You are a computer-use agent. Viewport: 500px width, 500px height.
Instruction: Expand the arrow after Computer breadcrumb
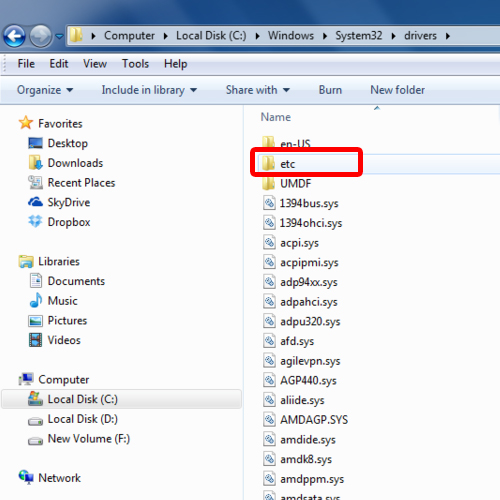tap(166, 36)
